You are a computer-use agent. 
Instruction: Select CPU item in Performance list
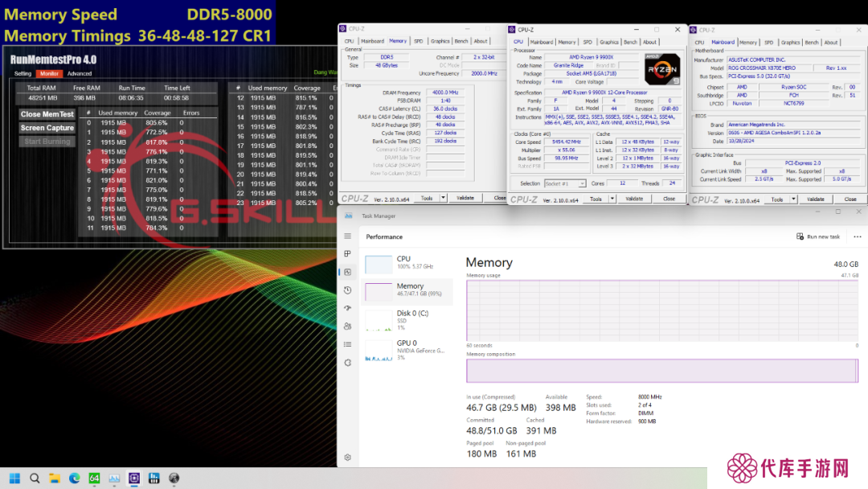click(408, 263)
